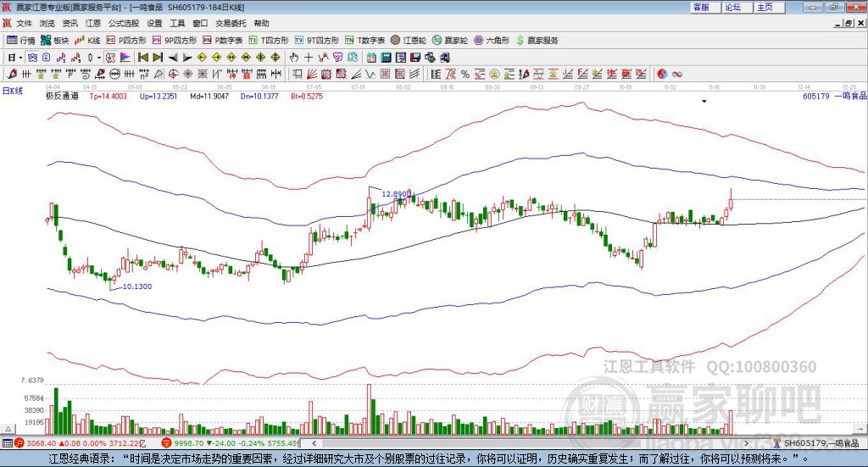Click the 论坛 forum button

[737, 7]
